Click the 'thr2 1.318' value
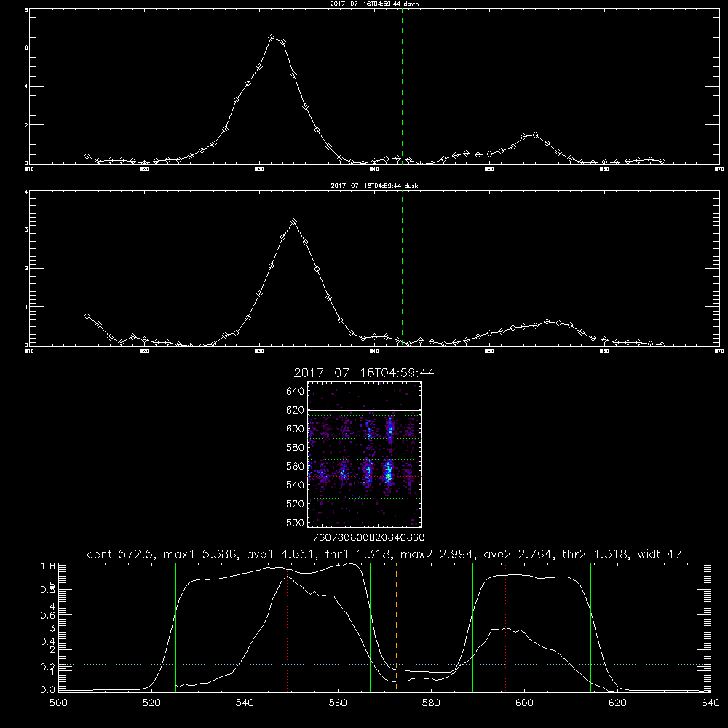 click(x=596, y=554)
